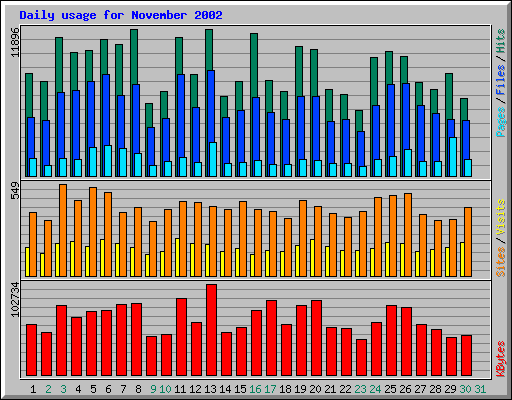The height and width of the screenshot is (400, 512).
Task: Select the red KBytes bar for day 23
Action: (361, 357)
